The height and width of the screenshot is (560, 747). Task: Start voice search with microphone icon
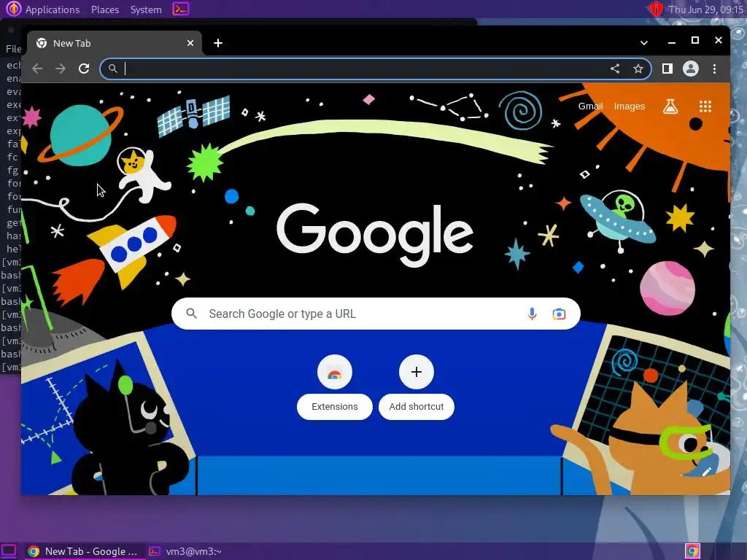click(x=532, y=314)
